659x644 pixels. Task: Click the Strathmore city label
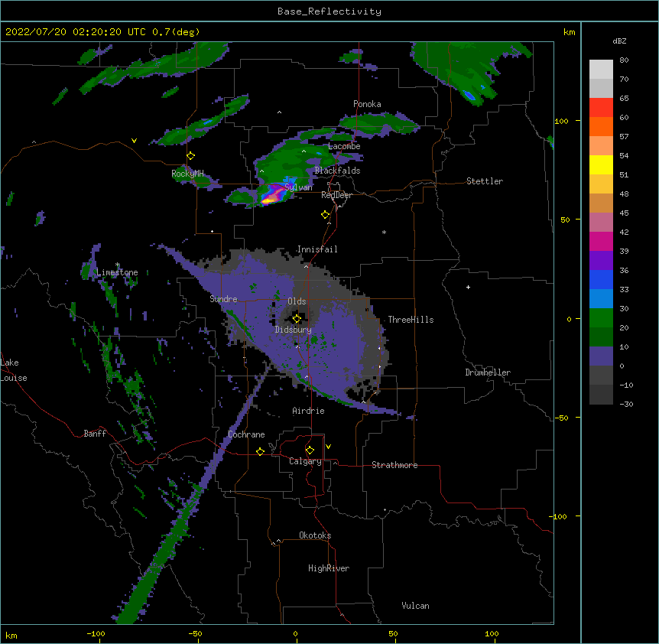tap(394, 465)
